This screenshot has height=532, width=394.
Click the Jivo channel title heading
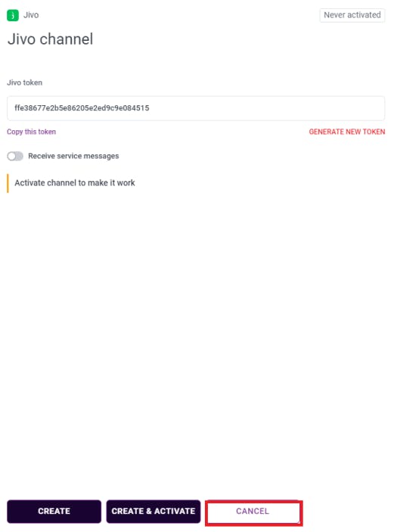50,39
